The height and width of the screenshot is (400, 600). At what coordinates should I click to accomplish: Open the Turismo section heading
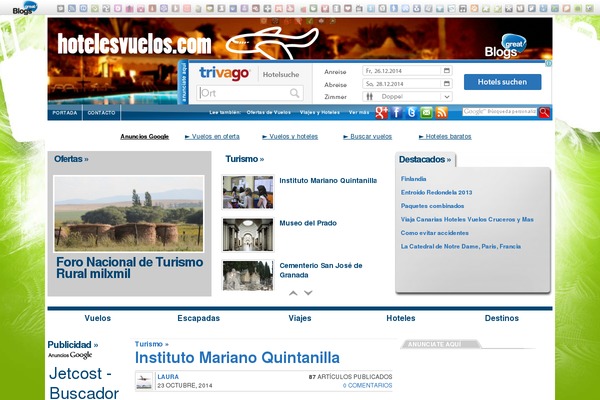click(x=245, y=159)
